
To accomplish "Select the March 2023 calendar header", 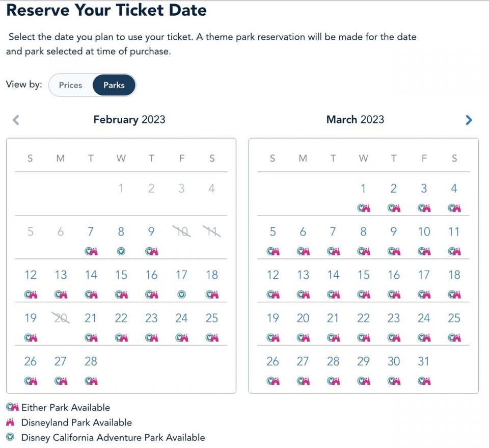I will [x=355, y=119].
